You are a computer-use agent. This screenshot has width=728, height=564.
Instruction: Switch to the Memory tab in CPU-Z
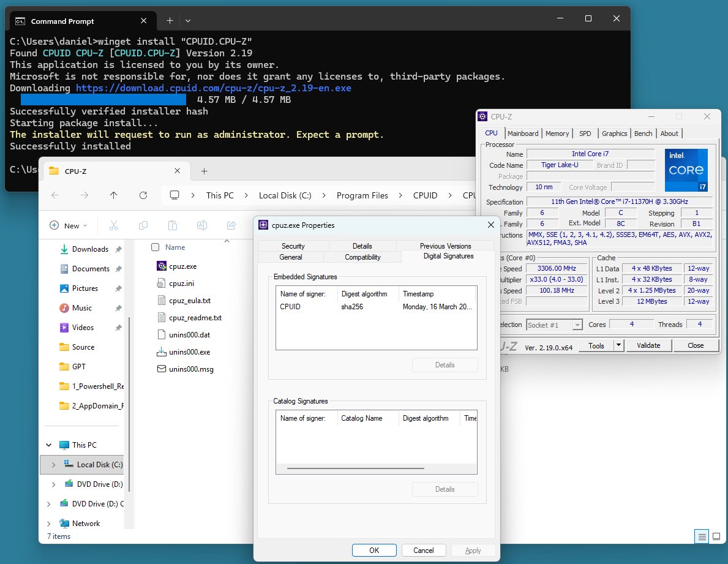click(x=557, y=133)
